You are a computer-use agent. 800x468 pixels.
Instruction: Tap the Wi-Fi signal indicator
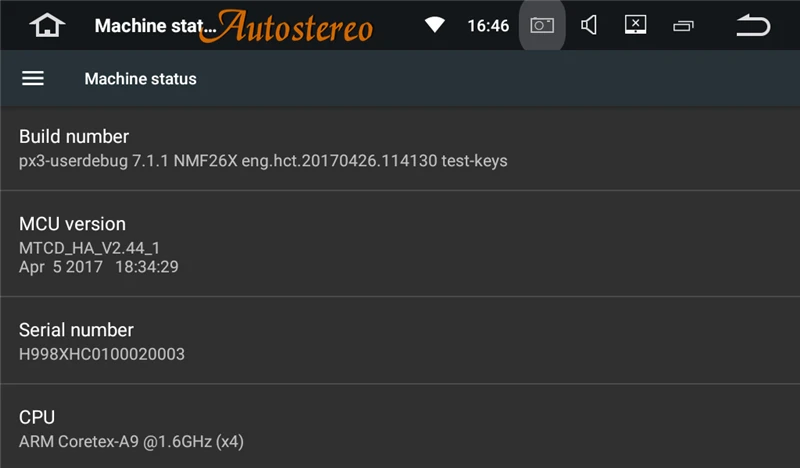coord(434,25)
